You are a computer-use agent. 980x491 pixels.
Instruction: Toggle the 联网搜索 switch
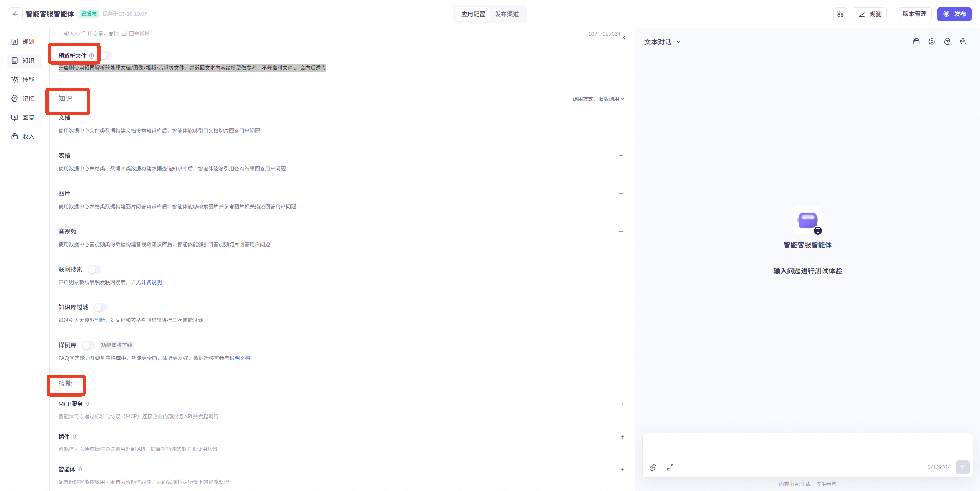(95, 270)
